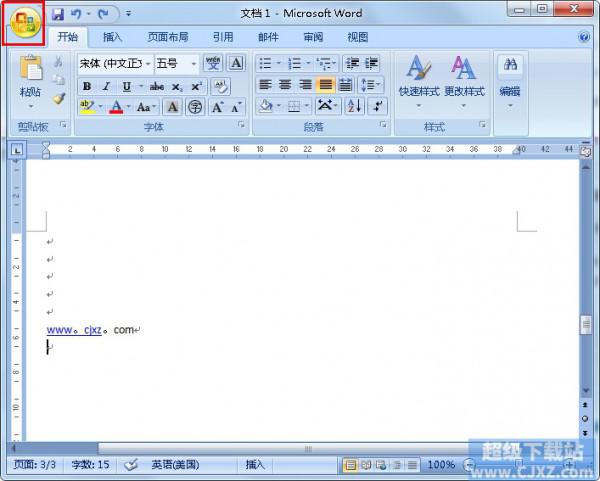Open the Change Case Aa dropdown
600x481 pixels.
146,107
